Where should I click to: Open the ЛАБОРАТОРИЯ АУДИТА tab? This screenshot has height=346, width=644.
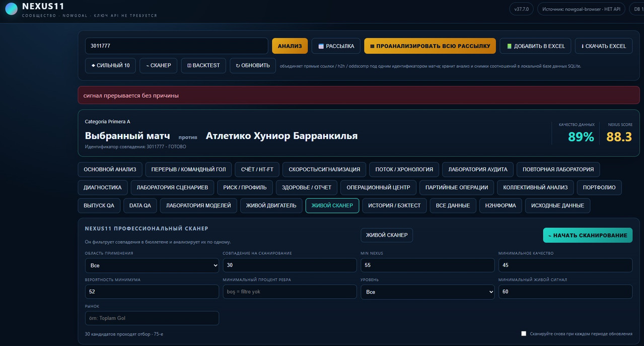click(x=478, y=170)
